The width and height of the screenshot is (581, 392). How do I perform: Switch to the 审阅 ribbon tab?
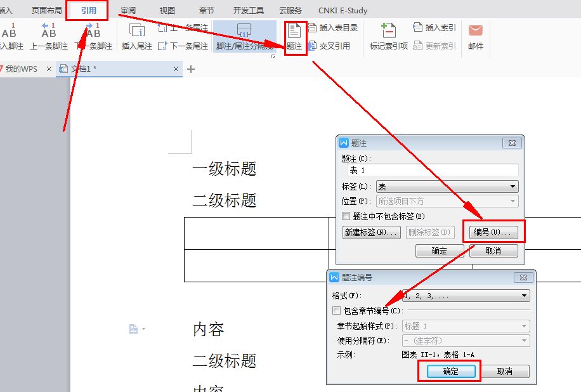[129, 10]
